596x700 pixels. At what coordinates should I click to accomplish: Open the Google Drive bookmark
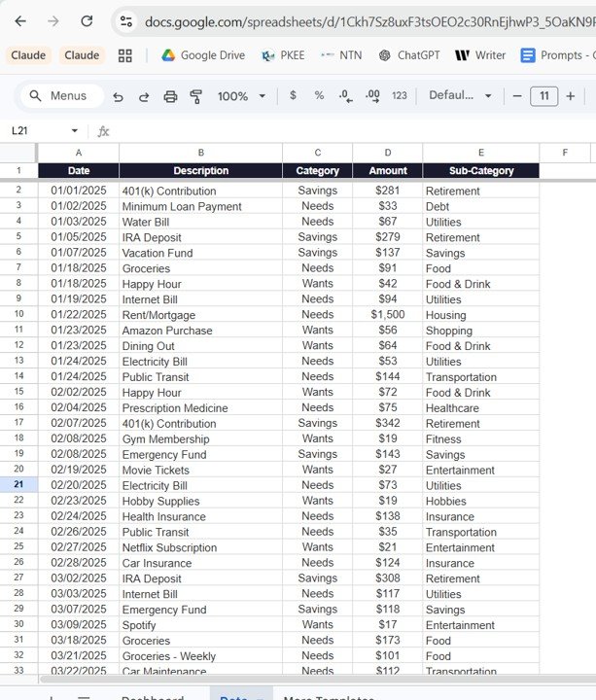(202, 55)
